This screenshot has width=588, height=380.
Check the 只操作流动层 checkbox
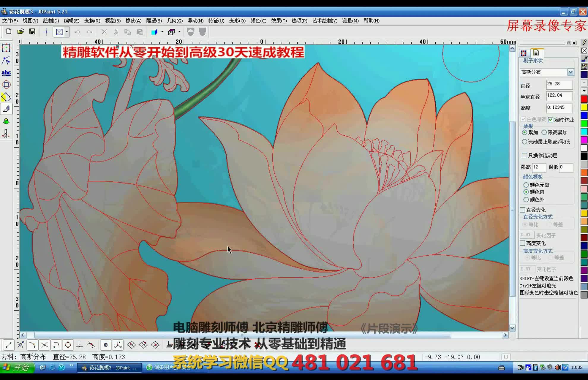coord(524,156)
